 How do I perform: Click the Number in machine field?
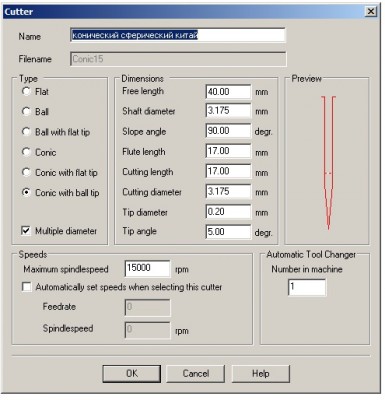coord(307,288)
